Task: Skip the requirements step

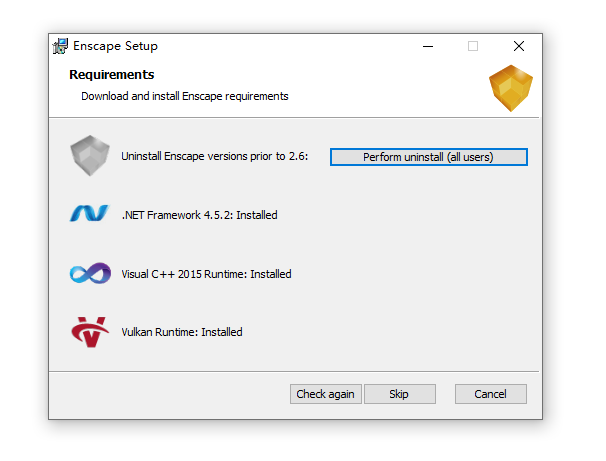Action: tap(400, 394)
